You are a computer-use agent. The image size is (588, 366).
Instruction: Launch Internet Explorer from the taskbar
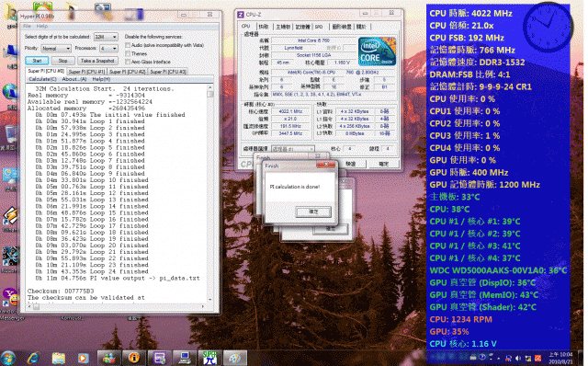tap(33, 358)
